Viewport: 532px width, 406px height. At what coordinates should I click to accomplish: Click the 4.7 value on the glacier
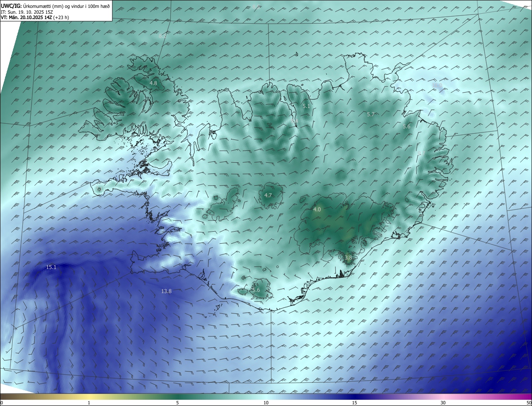268,196
